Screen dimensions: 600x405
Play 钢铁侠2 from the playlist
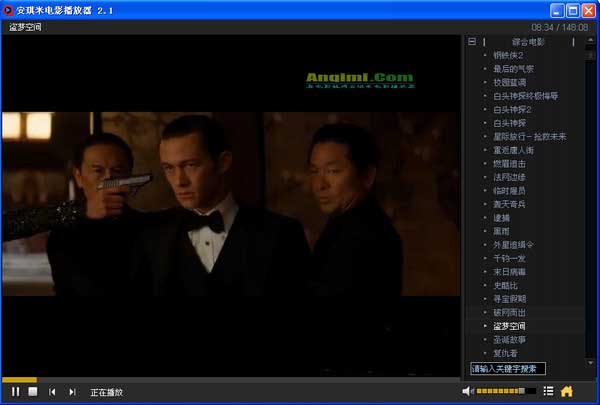510,56
